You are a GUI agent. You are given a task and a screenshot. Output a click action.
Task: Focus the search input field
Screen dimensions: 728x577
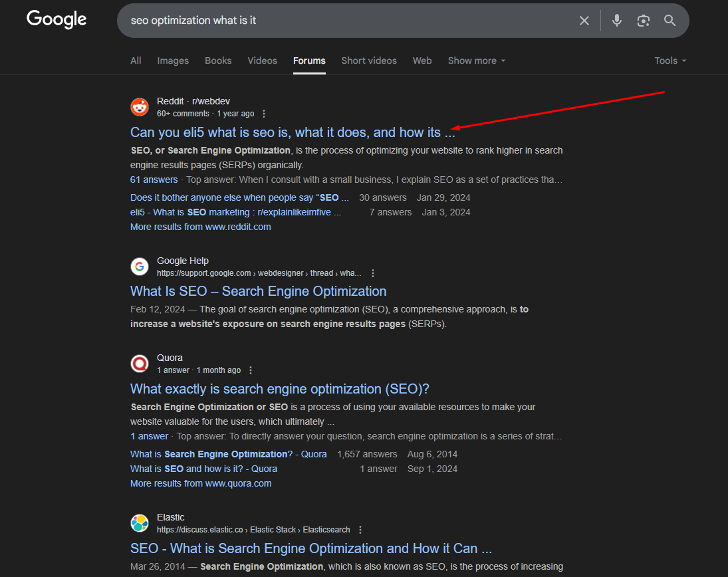pyautogui.click(x=344, y=21)
